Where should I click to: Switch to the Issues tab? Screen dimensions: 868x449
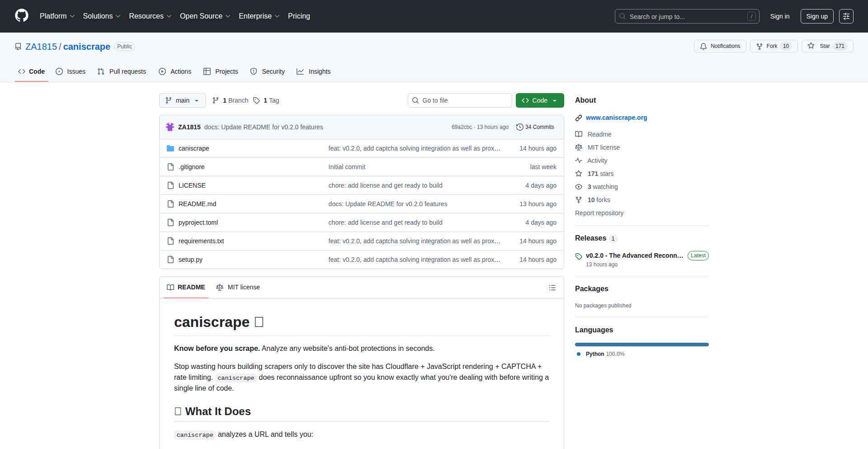click(71, 71)
